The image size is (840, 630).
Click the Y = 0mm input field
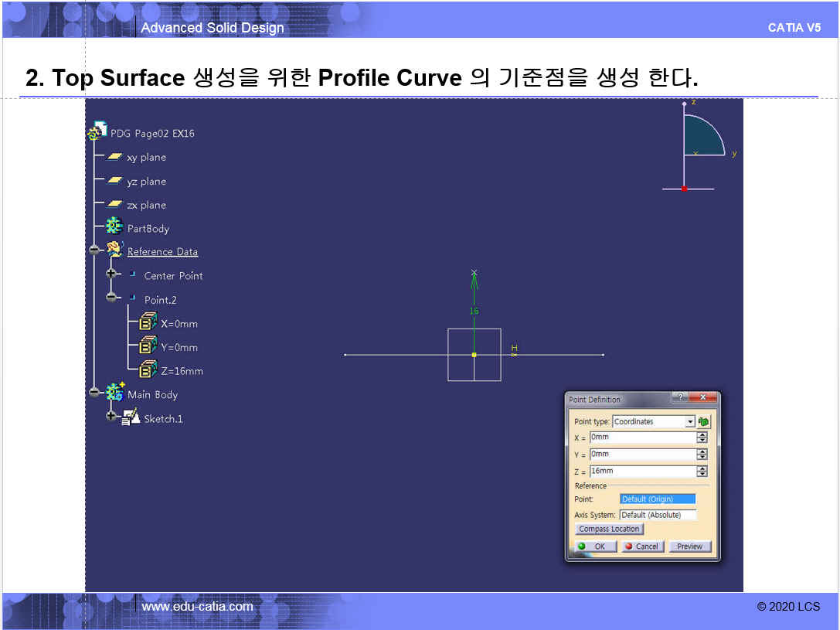[x=642, y=455]
